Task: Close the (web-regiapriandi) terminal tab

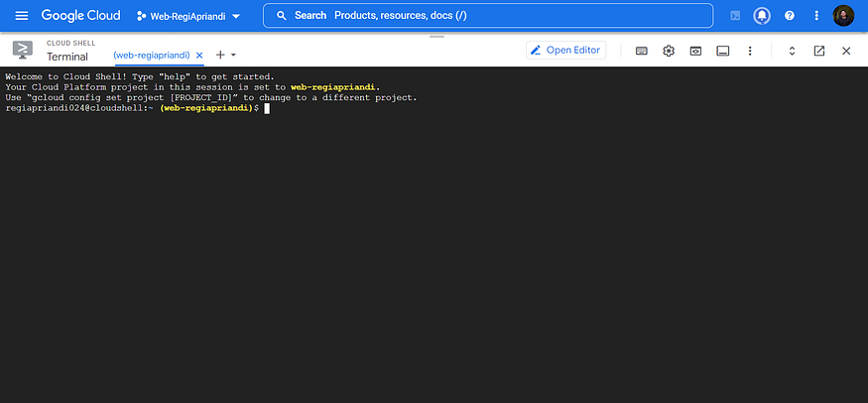Action: click(200, 55)
